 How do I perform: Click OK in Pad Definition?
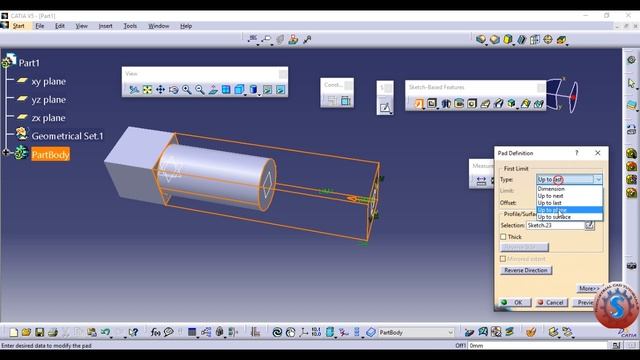tap(515, 302)
